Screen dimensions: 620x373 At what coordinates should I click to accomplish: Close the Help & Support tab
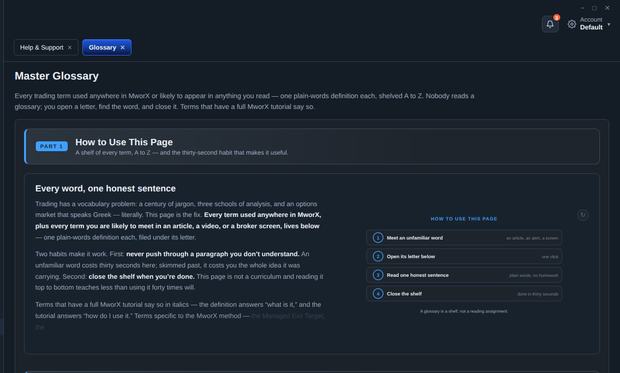tap(70, 47)
